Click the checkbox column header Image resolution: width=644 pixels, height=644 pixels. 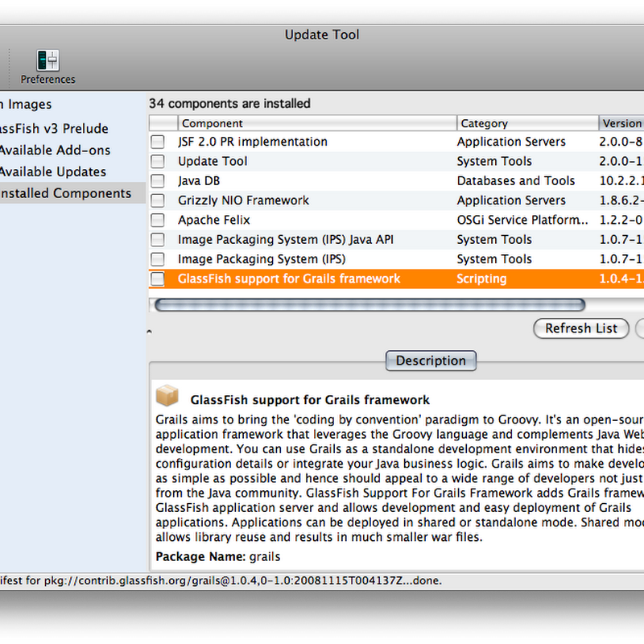(163, 123)
